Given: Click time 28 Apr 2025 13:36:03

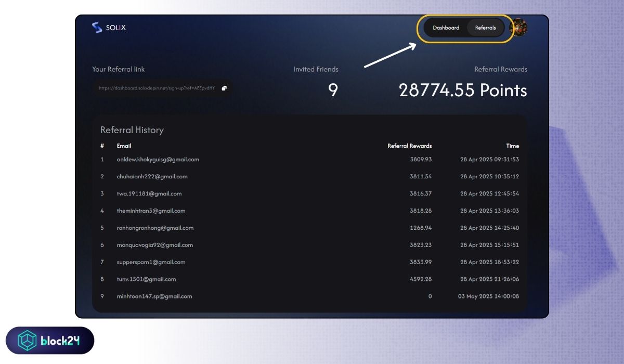Looking at the screenshot, I should [489, 211].
